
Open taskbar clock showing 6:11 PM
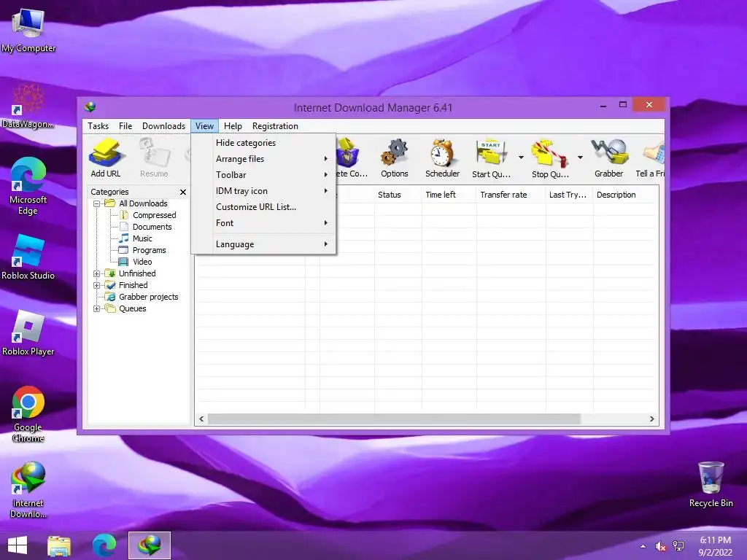pos(715,546)
